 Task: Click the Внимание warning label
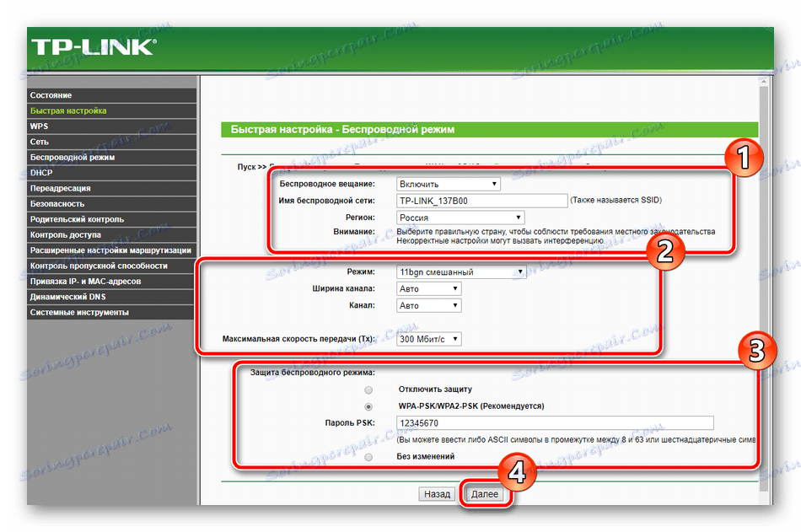(353, 232)
